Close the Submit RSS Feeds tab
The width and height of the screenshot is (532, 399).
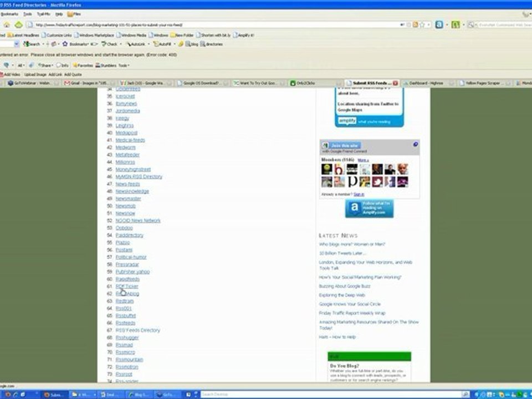click(x=395, y=83)
